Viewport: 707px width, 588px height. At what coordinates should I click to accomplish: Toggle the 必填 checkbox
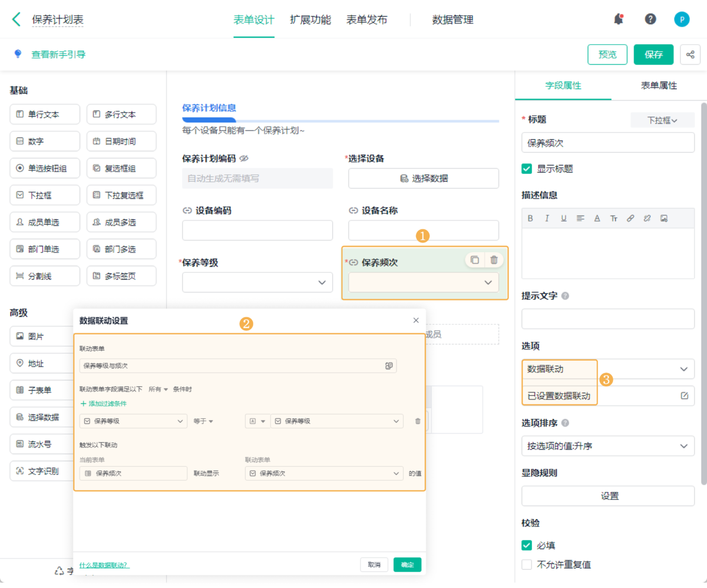click(x=527, y=545)
